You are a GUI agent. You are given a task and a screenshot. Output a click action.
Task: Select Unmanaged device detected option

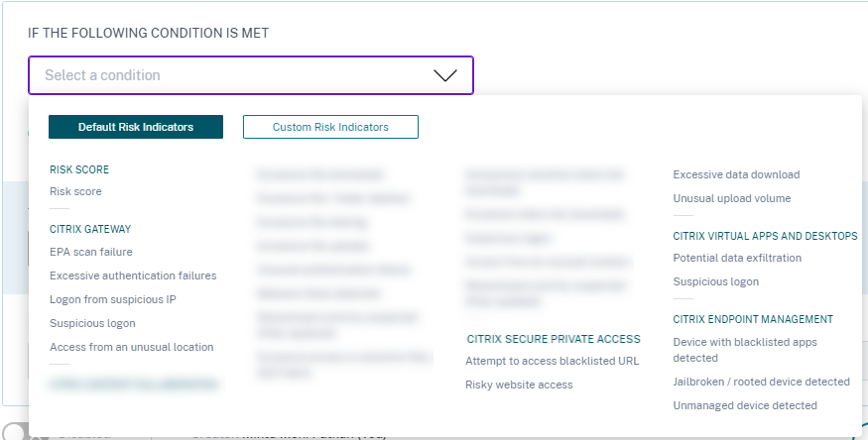click(745, 405)
